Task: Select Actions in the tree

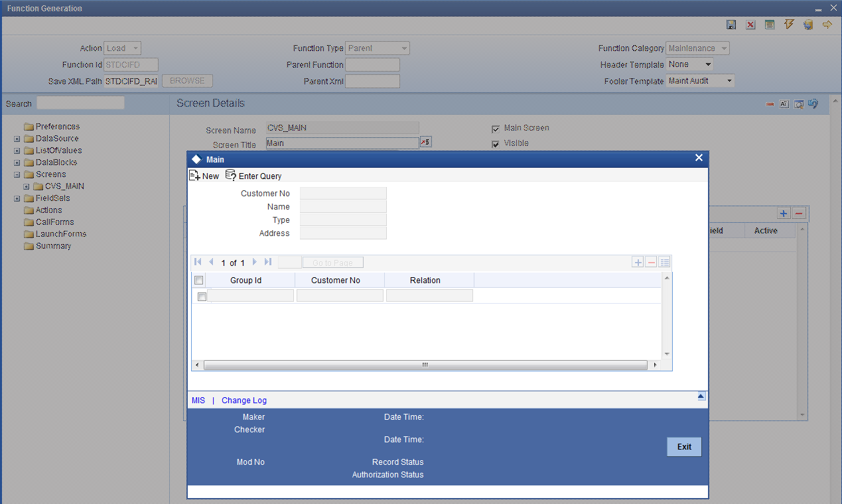Action: tap(48, 210)
